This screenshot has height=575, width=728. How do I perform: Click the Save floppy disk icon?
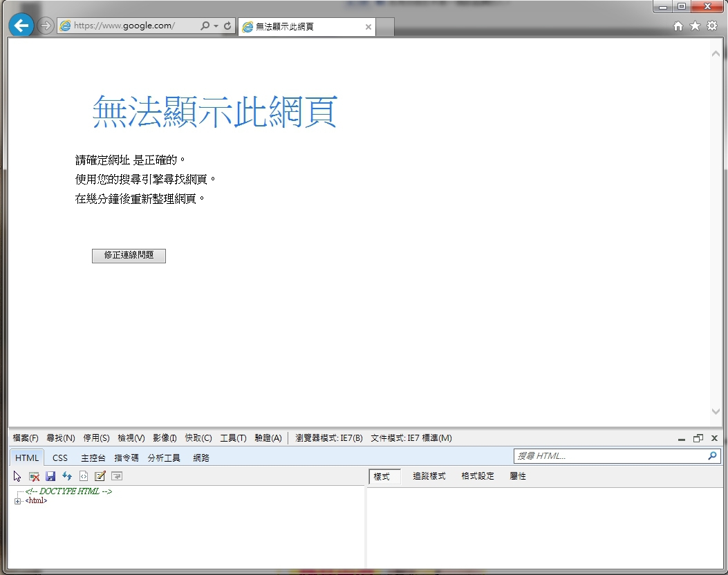click(50, 476)
